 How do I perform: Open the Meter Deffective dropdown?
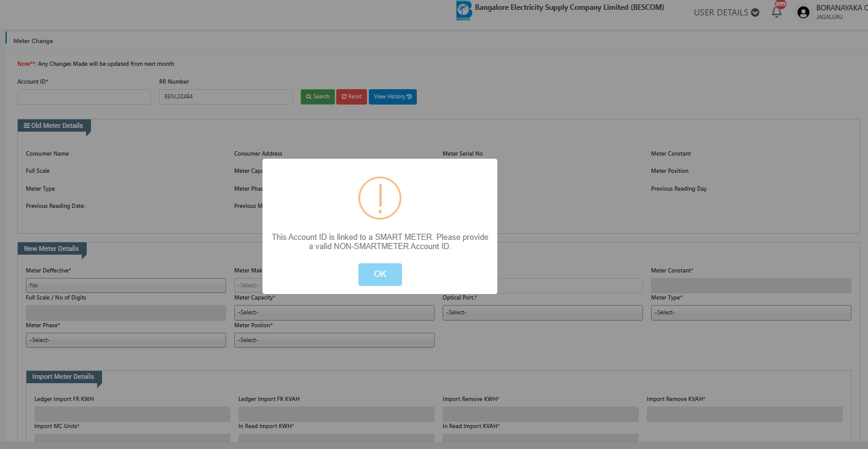click(x=126, y=285)
